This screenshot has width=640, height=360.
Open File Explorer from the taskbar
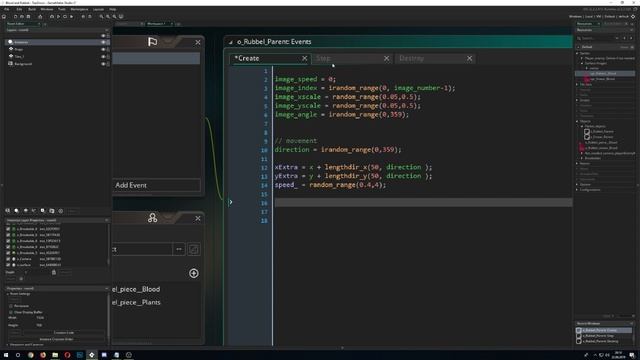(x=55, y=355)
